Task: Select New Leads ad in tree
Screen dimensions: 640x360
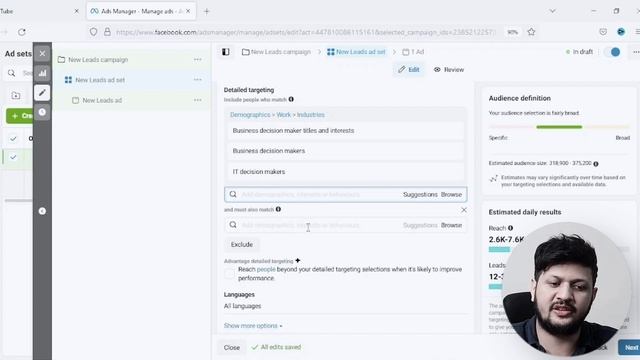Action: click(102, 100)
